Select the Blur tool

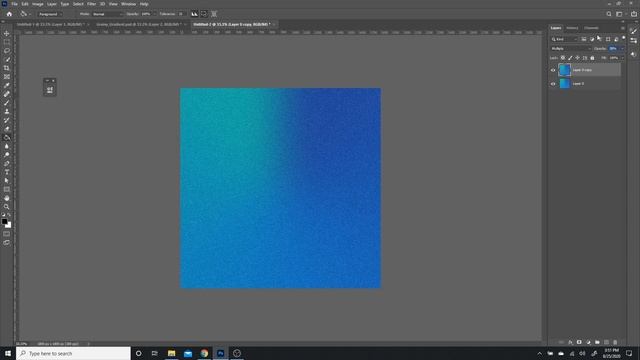(7, 146)
